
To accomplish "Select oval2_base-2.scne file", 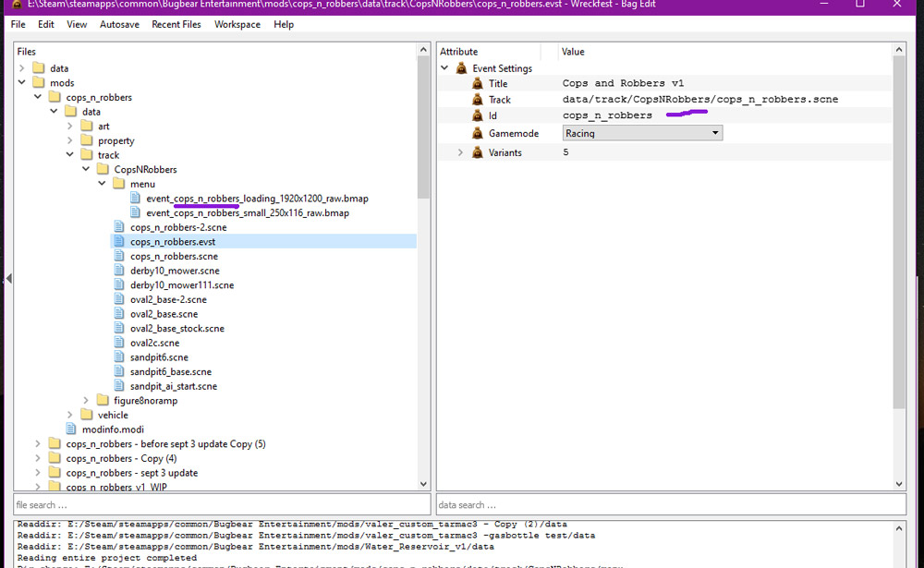I will [x=168, y=299].
